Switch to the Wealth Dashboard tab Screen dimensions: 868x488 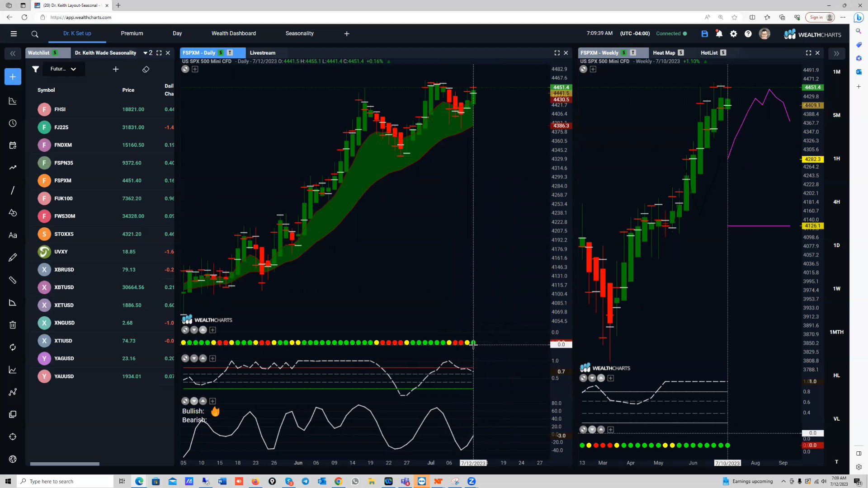pyautogui.click(x=234, y=33)
